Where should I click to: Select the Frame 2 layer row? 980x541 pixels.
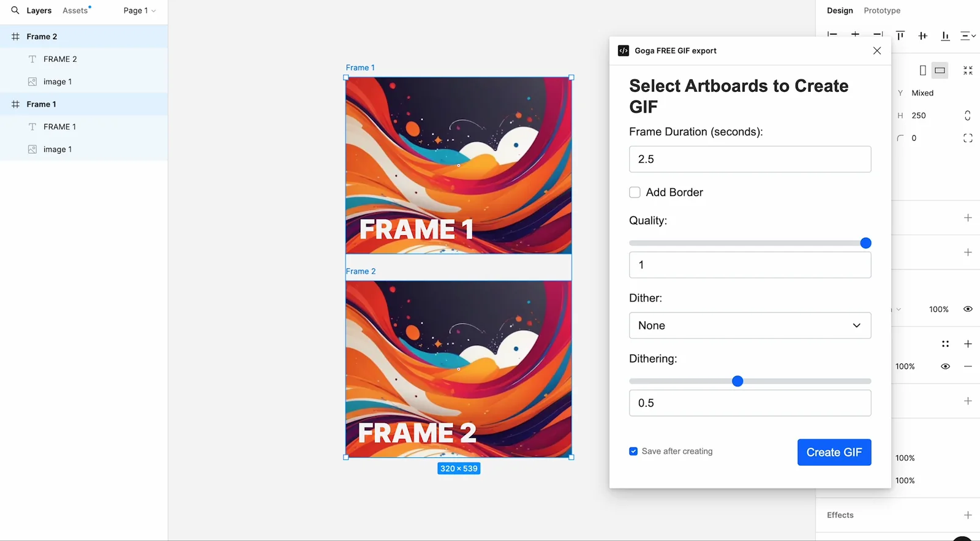point(84,37)
